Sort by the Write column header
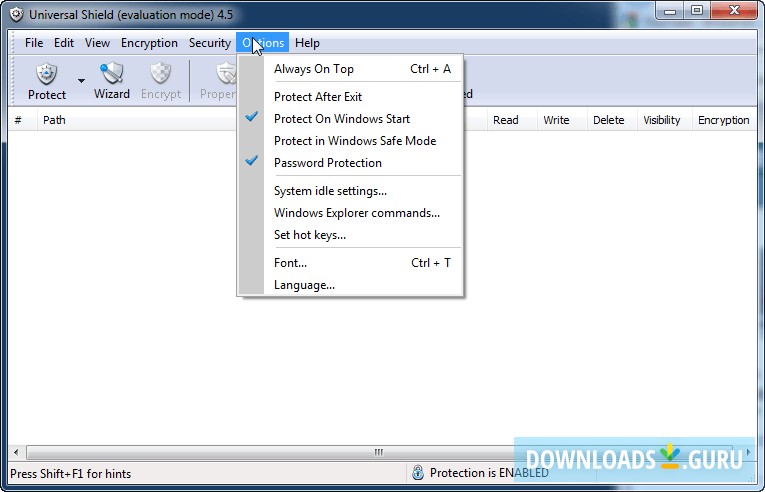Image resolution: width=765 pixels, height=492 pixels. [562, 120]
